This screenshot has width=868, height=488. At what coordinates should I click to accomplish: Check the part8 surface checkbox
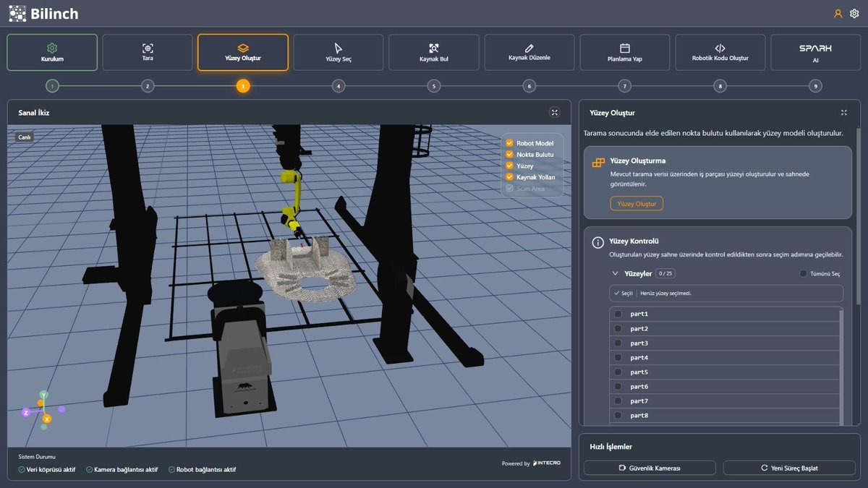(618, 415)
